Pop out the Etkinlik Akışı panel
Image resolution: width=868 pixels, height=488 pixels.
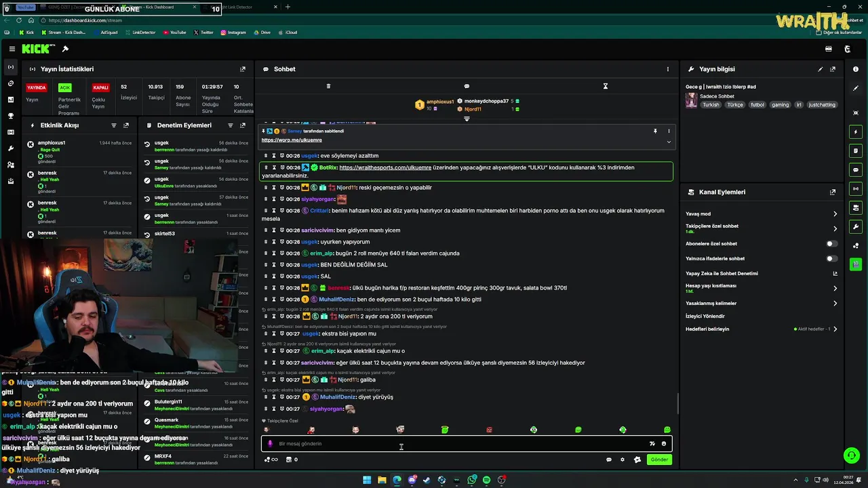126,125
